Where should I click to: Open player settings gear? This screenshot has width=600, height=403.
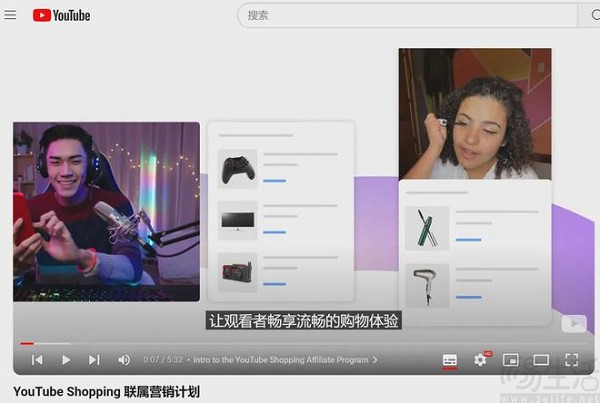pos(481,360)
